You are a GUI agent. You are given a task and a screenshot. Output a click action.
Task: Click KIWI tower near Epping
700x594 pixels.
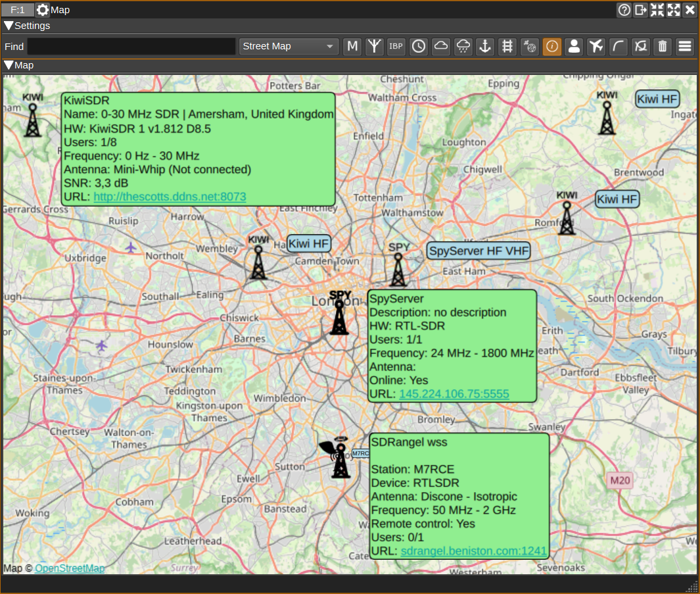(x=607, y=118)
